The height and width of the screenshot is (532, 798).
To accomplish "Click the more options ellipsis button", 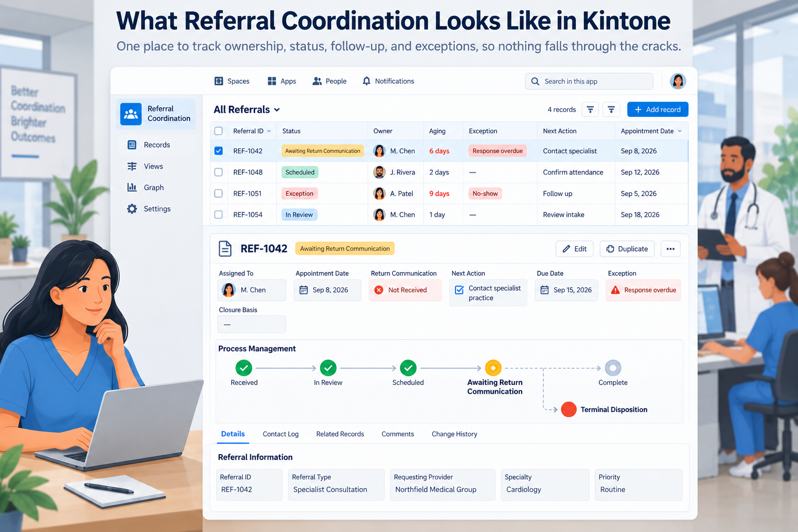I will (671, 249).
